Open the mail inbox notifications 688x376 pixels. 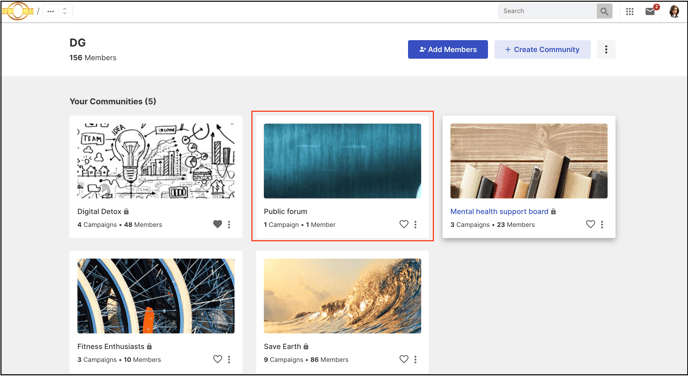pyautogui.click(x=650, y=11)
